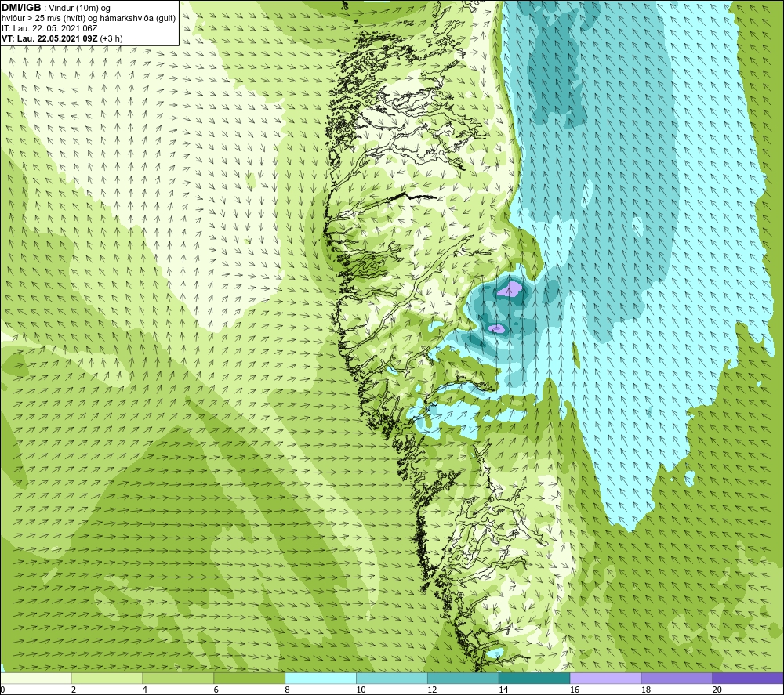Click the 14–16 m/s dark teal legend swatch
This screenshot has height=695, width=784.
coord(535,678)
